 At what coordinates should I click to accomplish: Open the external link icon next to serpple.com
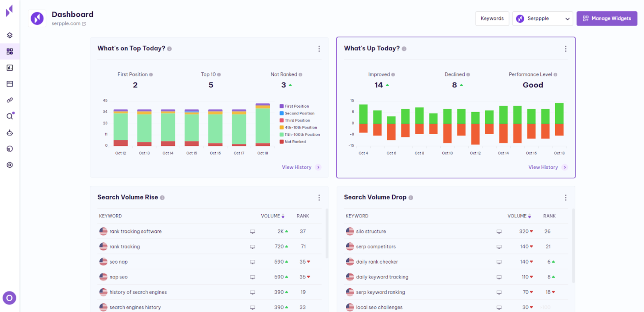point(84,24)
